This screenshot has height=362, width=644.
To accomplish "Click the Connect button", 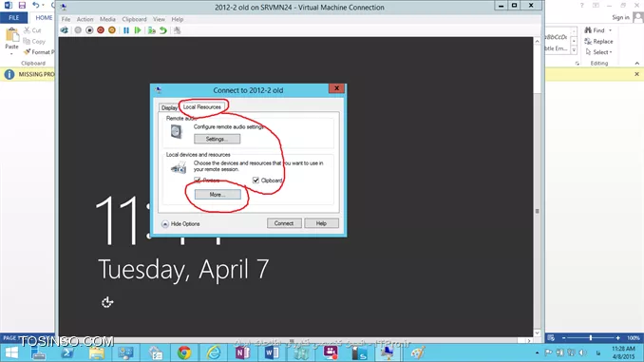I will [x=284, y=223].
